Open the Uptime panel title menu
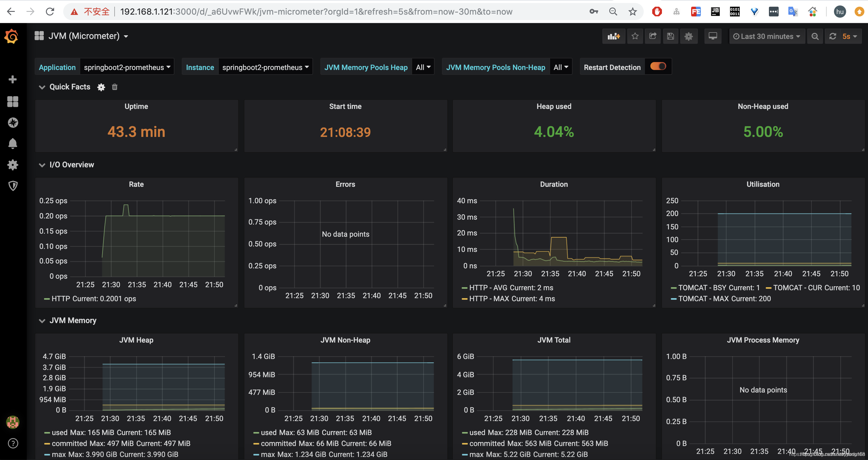 pyautogui.click(x=136, y=106)
